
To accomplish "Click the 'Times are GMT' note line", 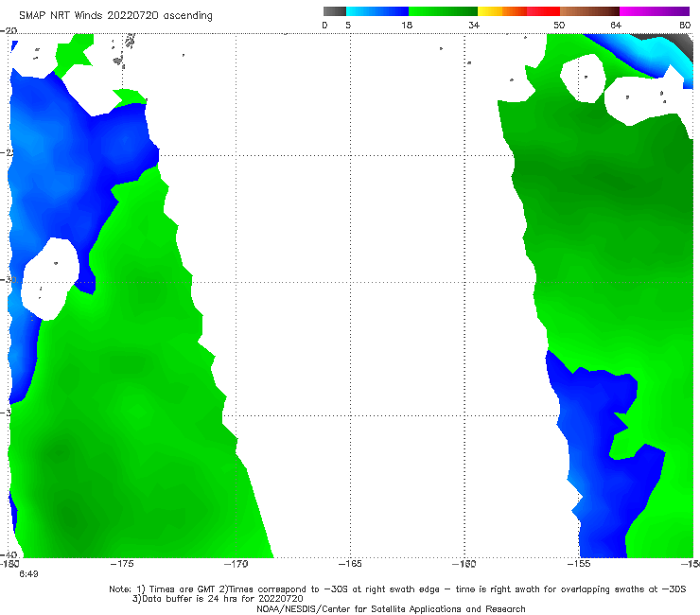I will [x=397, y=589].
